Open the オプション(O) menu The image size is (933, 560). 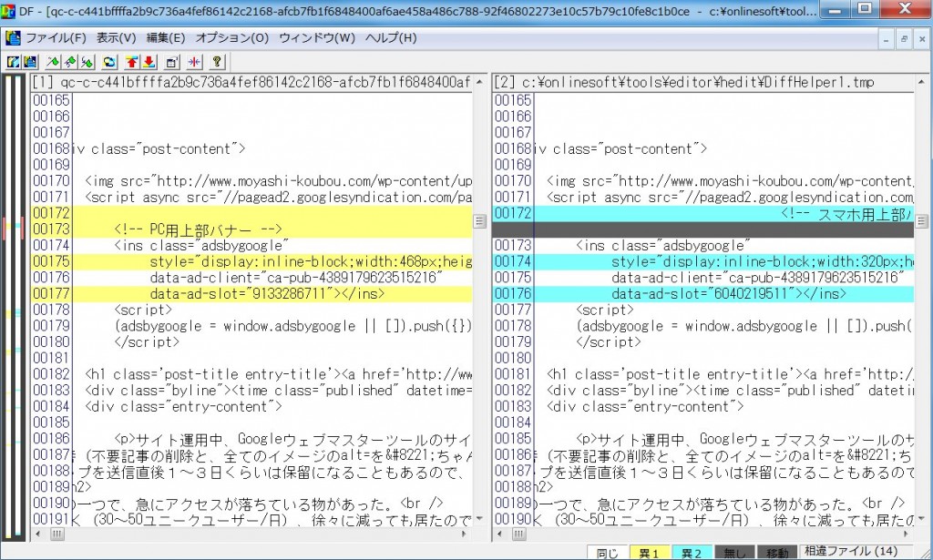tap(232, 38)
